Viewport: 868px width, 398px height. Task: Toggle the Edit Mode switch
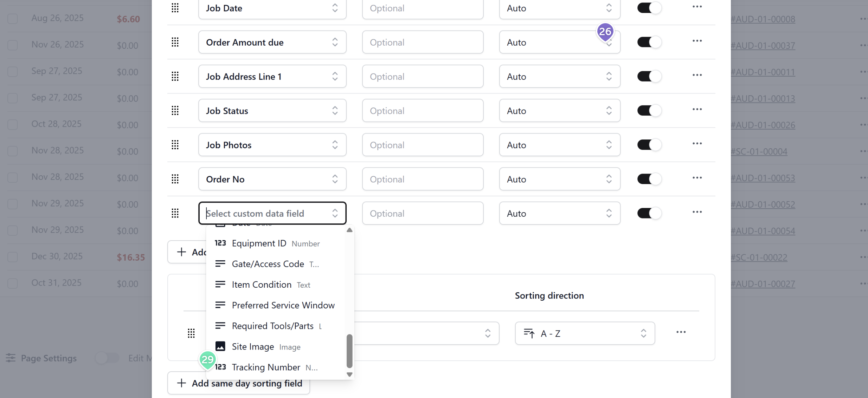coord(107,358)
